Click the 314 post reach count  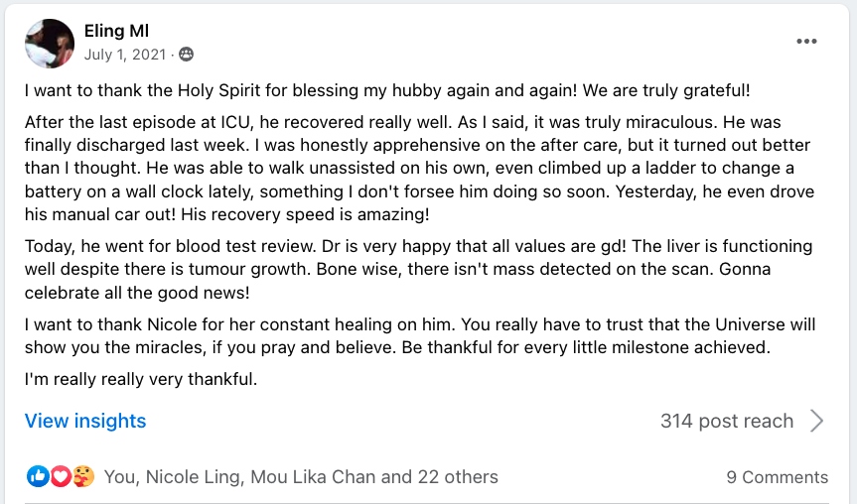(726, 421)
